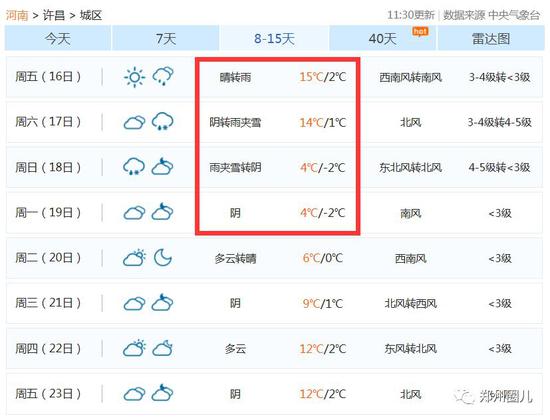Select the 周六（17日） date label

click(x=48, y=122)
